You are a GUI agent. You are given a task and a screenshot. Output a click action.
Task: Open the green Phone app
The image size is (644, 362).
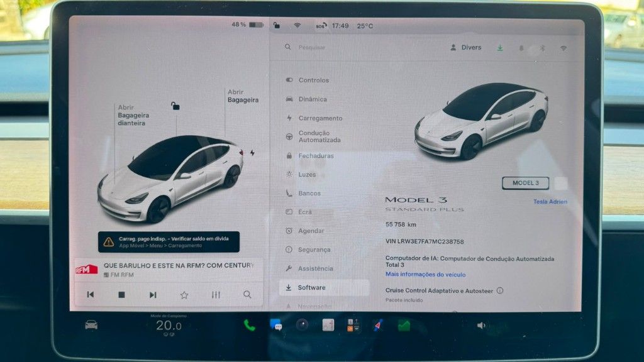pyautogui.click(x=249, y=326)
